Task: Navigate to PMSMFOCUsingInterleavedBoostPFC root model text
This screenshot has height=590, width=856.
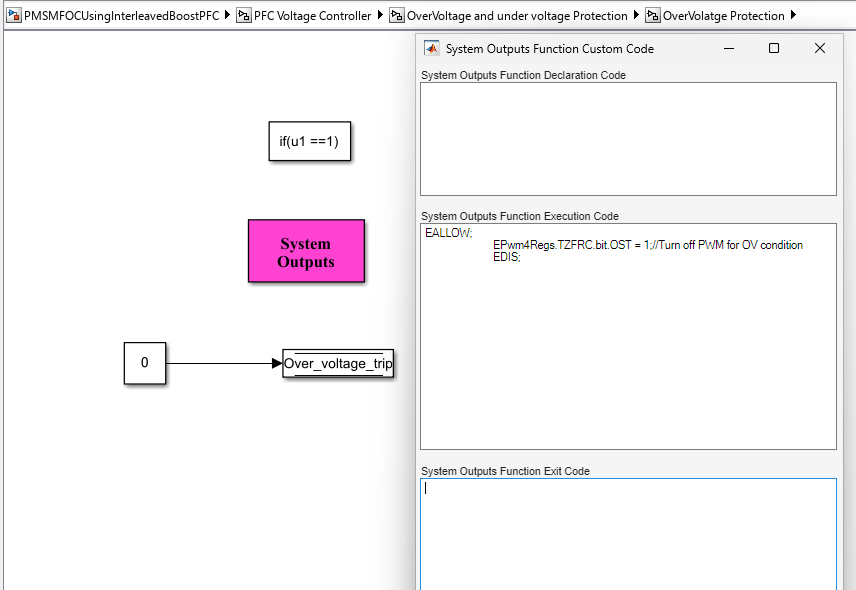Action: coord(121,15)
